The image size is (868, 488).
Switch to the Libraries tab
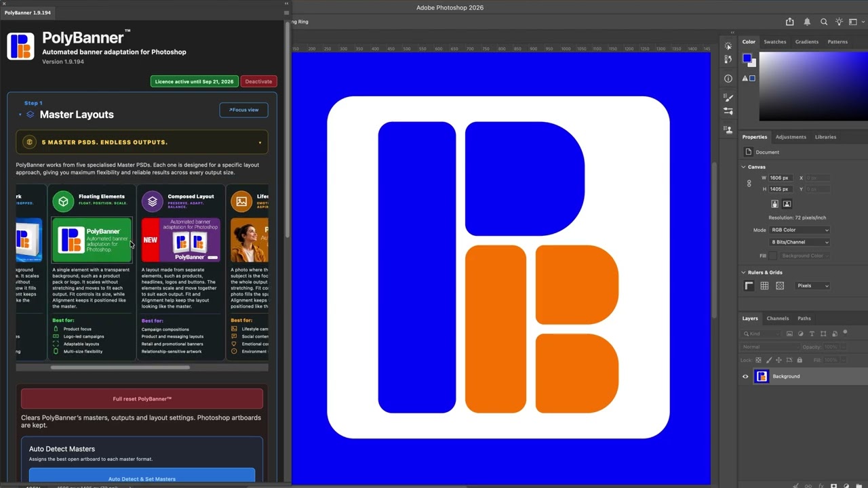pyautogui.click(x=825, y=137)
